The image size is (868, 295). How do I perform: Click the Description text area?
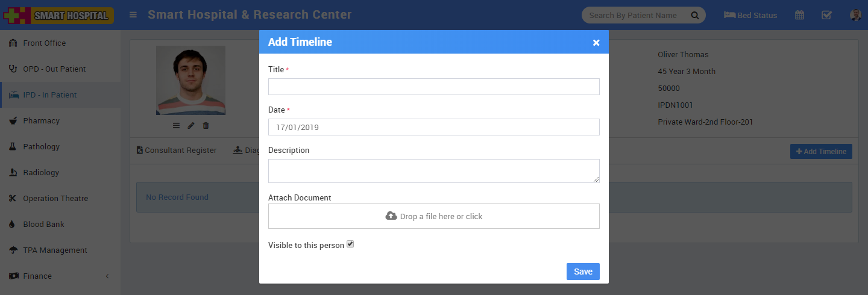click(433, 171)
